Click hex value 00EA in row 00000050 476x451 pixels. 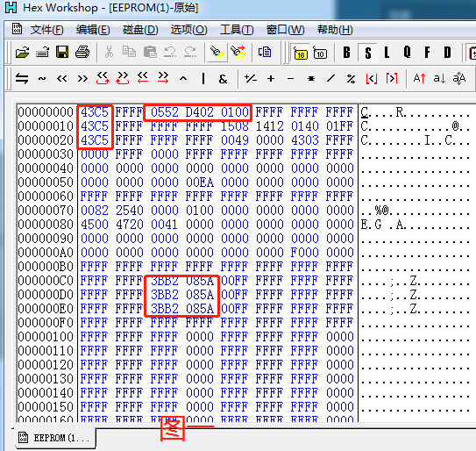[x=200, y=183]
